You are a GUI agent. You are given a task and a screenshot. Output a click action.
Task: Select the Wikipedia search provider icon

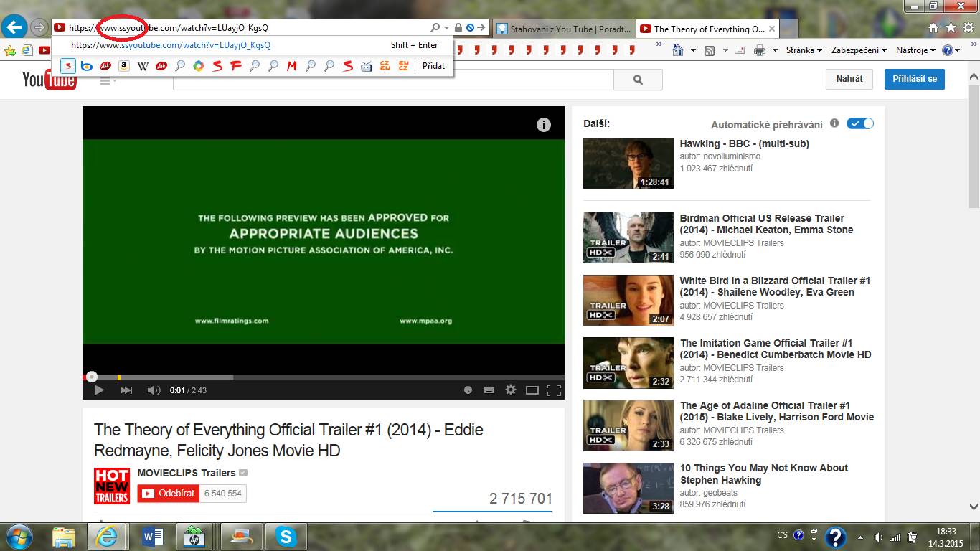(143, 66)
